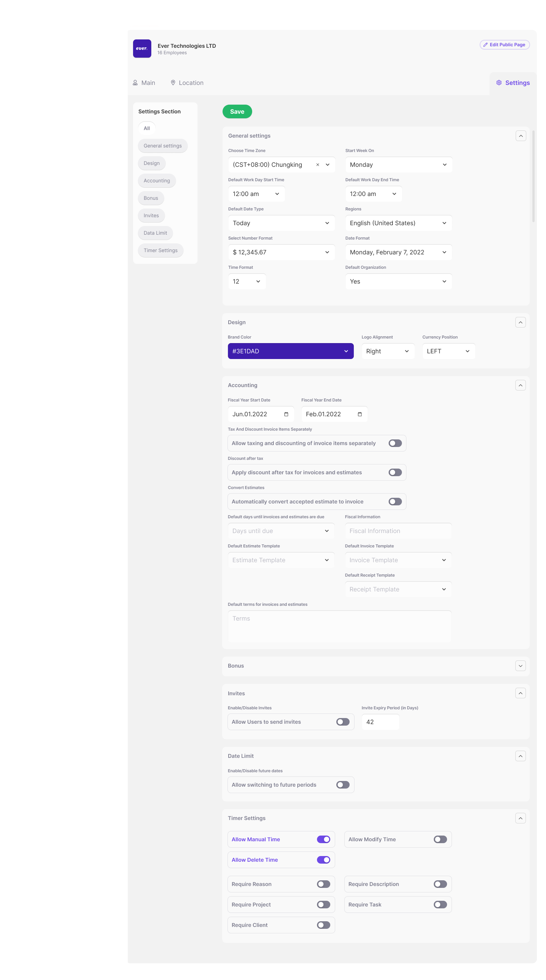Enable Require Client toggle
The width and height of the screenshot is (546, 980).
click(x=323, y=925)
